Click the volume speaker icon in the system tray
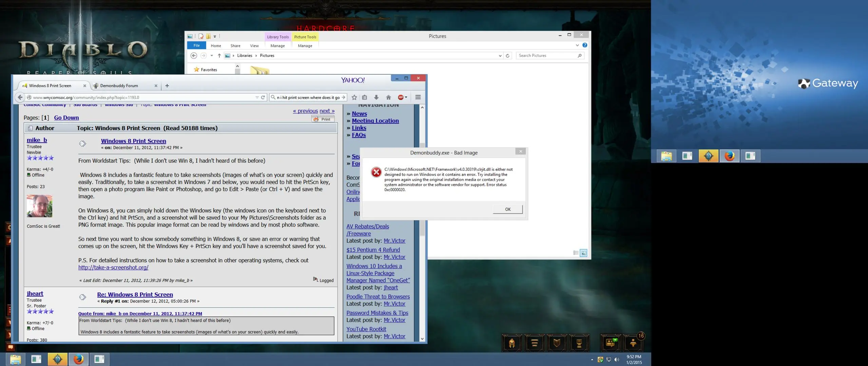The width and height of the screenshot is (868, 366). click(x=617, y=360)
